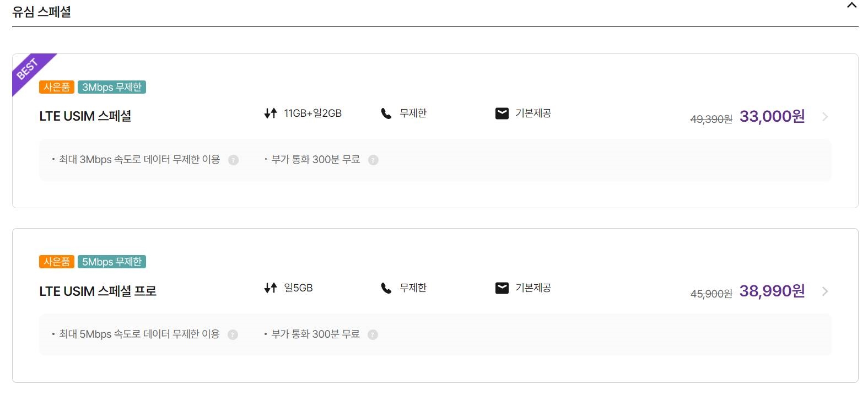
Task: Click the LTE USIM 스페셜 프로 plan name
Action: point(97,291)
